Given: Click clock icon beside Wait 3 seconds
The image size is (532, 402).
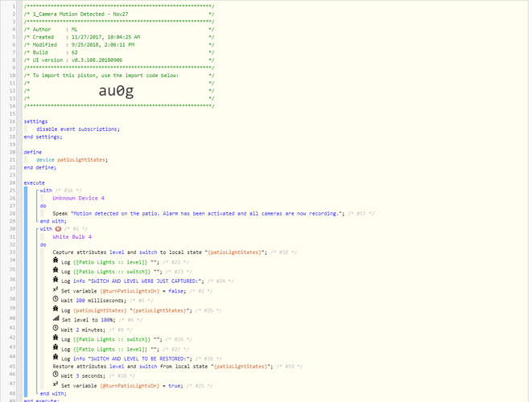Looking at the screenshot, I should 56,374.
